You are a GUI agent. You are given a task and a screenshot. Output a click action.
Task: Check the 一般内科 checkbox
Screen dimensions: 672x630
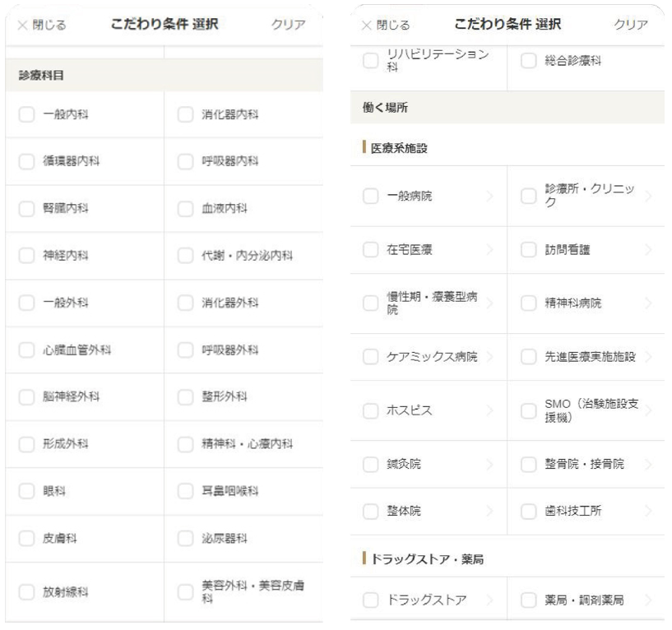pos(25,114)
